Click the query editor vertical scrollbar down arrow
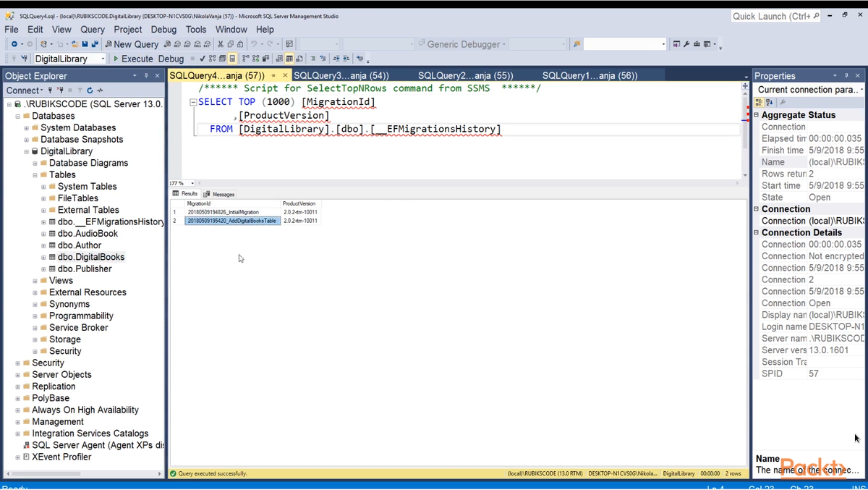This screenshot has height=490, width=868. (x=745, y=175)
